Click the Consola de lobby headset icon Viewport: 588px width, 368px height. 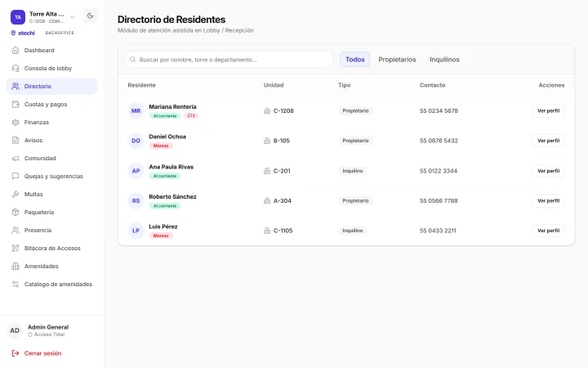click(16, 69)
